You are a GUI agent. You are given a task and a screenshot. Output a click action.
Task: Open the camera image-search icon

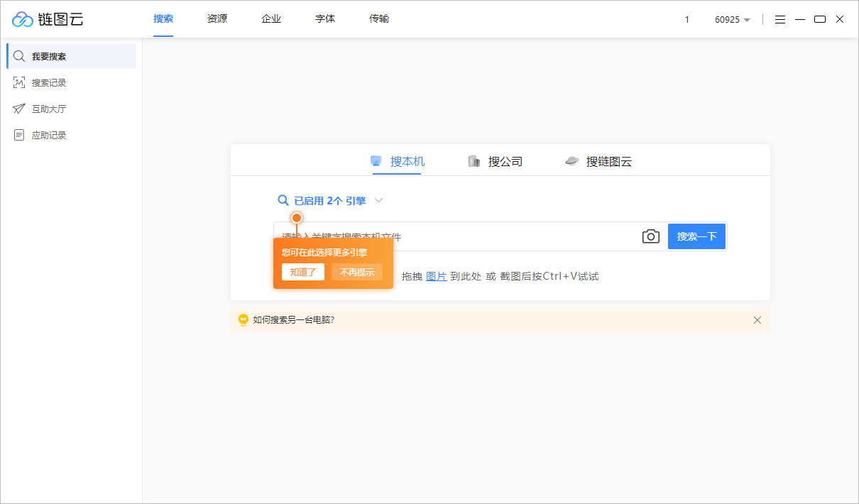[x=650, y=236]
